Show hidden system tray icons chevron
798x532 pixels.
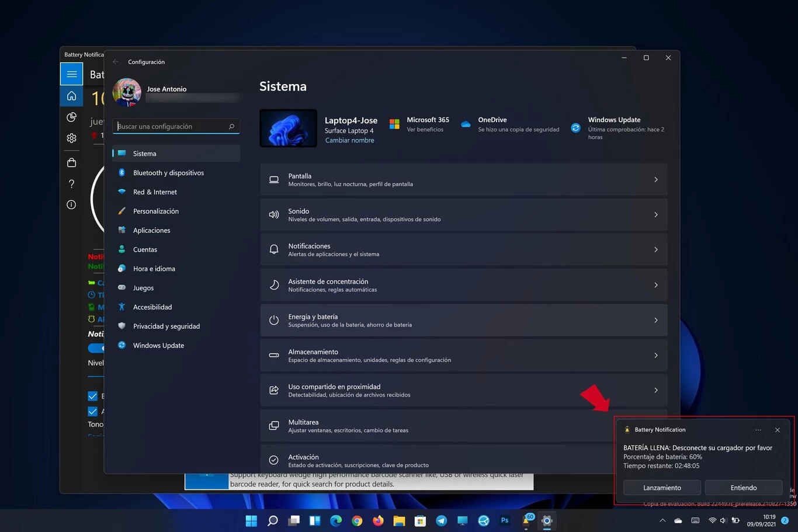[x=662, y=521]
